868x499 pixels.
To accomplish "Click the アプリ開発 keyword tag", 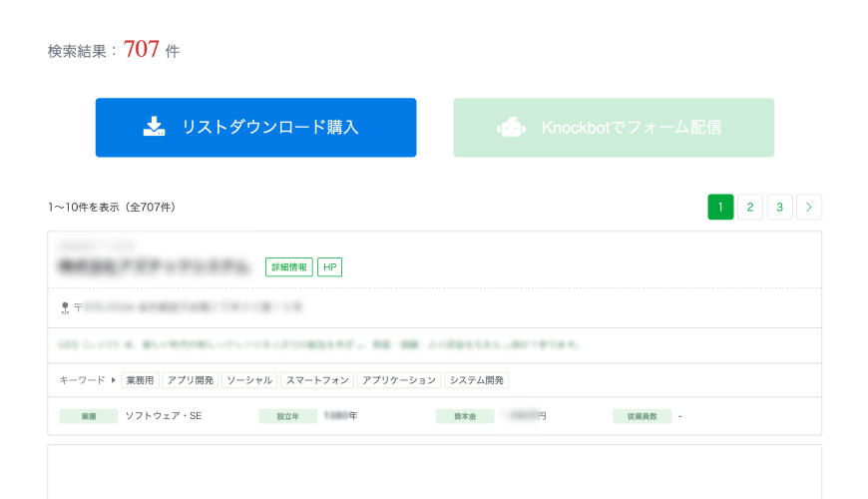I will (191, 380).
